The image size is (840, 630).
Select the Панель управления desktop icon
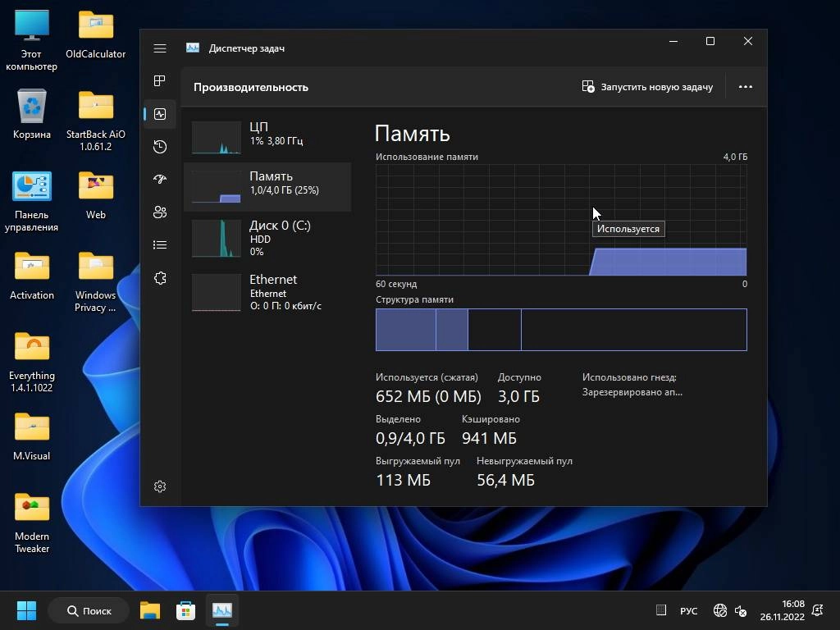[32, 201]
